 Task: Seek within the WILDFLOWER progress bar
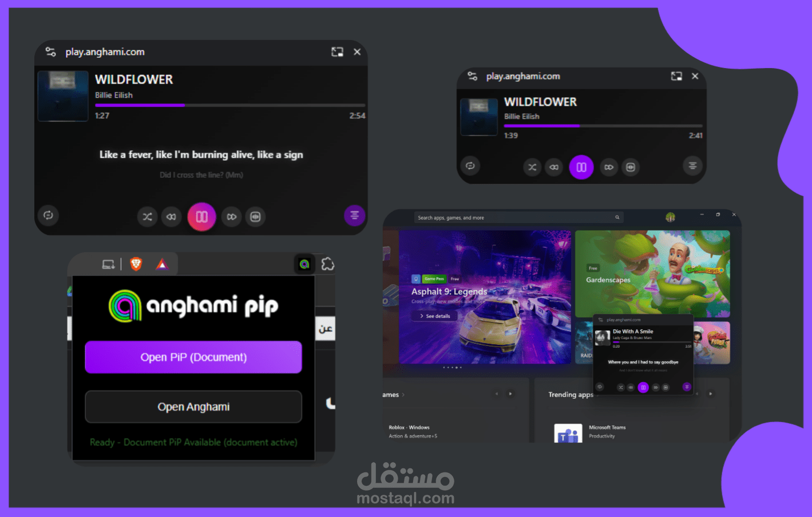point(229,105)
